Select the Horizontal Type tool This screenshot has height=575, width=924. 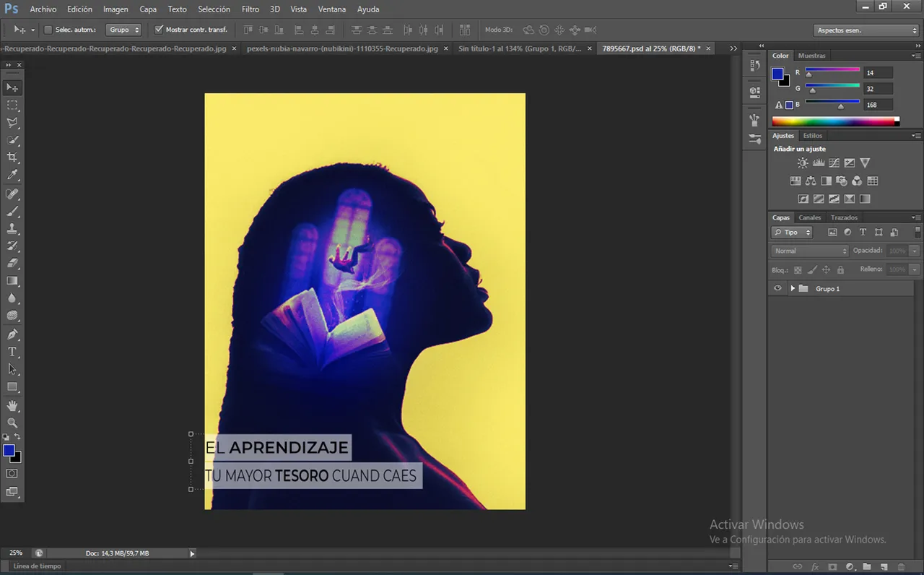pyautogui.click(x=12, y=352)
